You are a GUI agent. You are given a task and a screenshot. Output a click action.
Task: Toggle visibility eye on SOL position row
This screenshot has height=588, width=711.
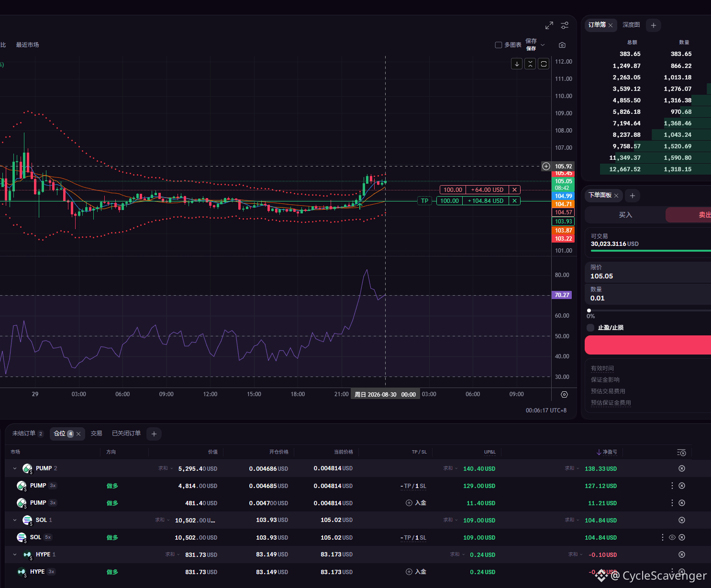pyautogui.click(x=672, y=537)
